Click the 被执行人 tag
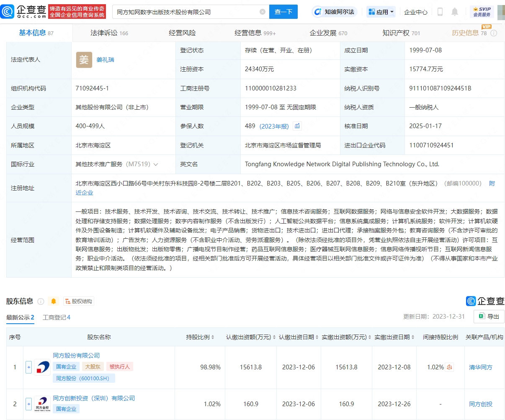 tap(120, 366)
